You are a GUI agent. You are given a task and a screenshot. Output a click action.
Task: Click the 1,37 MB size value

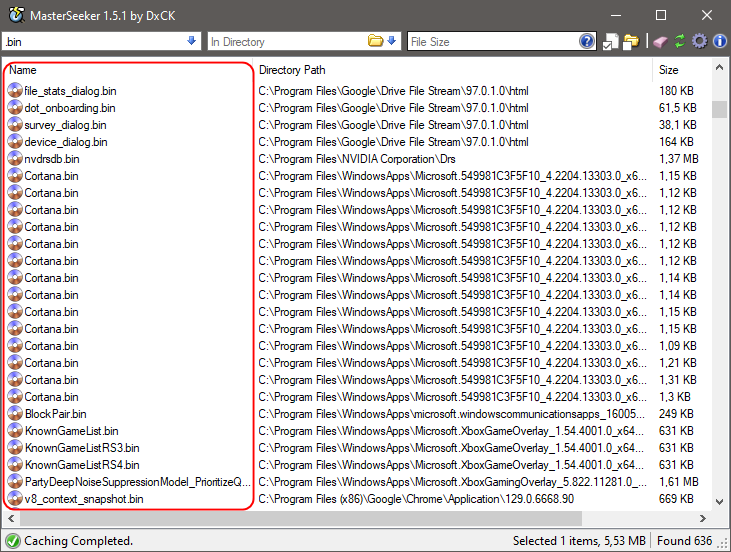pos(679,159)
